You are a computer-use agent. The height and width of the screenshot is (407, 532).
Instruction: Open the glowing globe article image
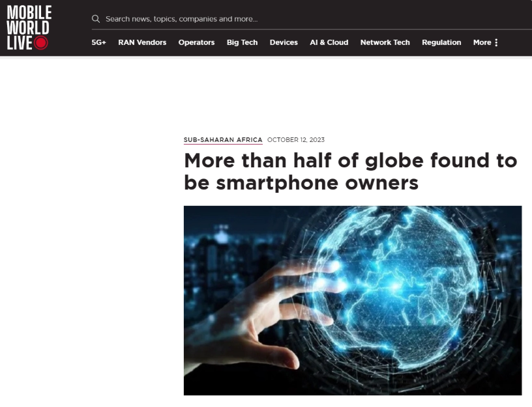click(x=353, y=300)
